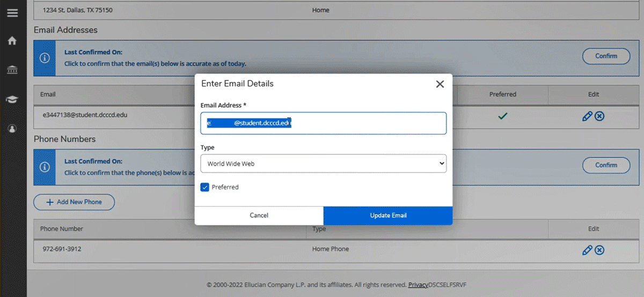
Task: Click the delete icon for phone 972-691-3912
Action: [599, 250]
